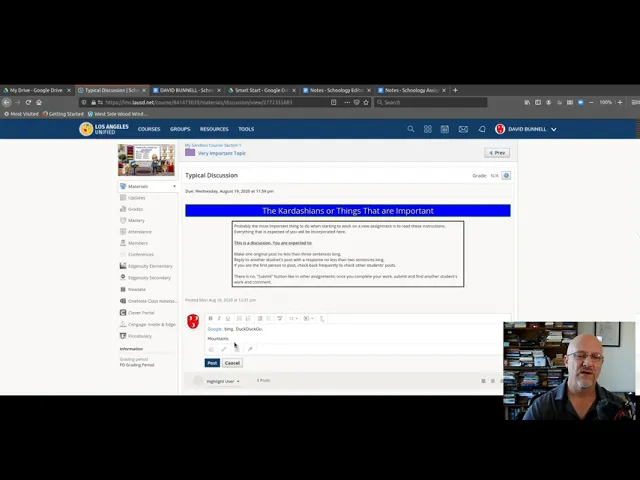Viewport: 640px width, 480px height.
Task: Switch to the My Drive - Google Drive tab
Action: tap(36, 90)
